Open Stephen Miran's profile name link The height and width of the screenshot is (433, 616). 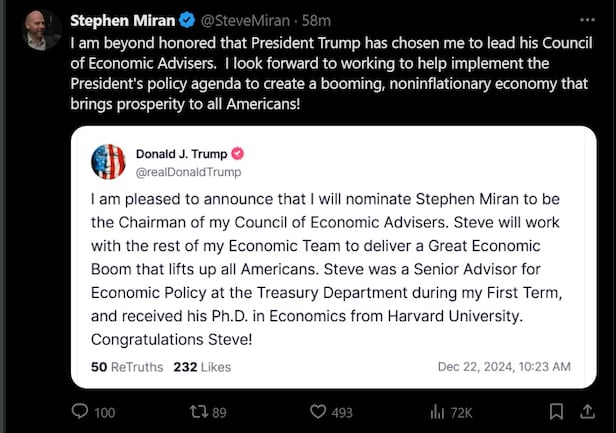coord(116,20)
